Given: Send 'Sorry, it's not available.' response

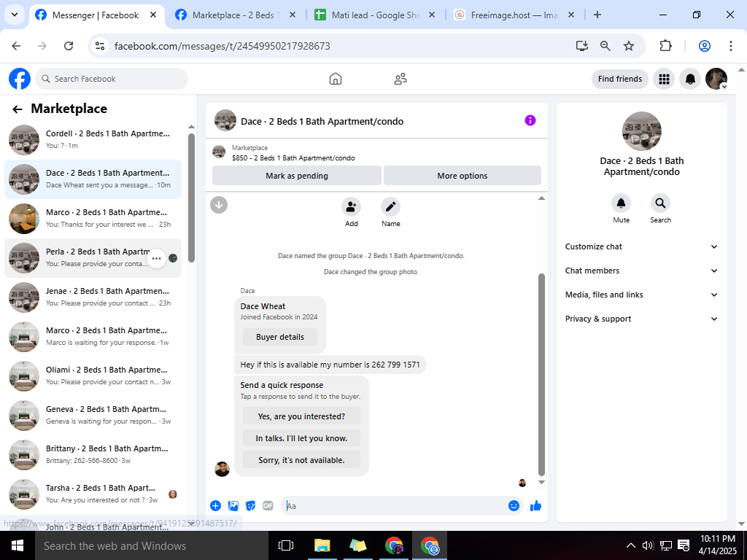Looking at the screenshot, I should tap(301, 460).
